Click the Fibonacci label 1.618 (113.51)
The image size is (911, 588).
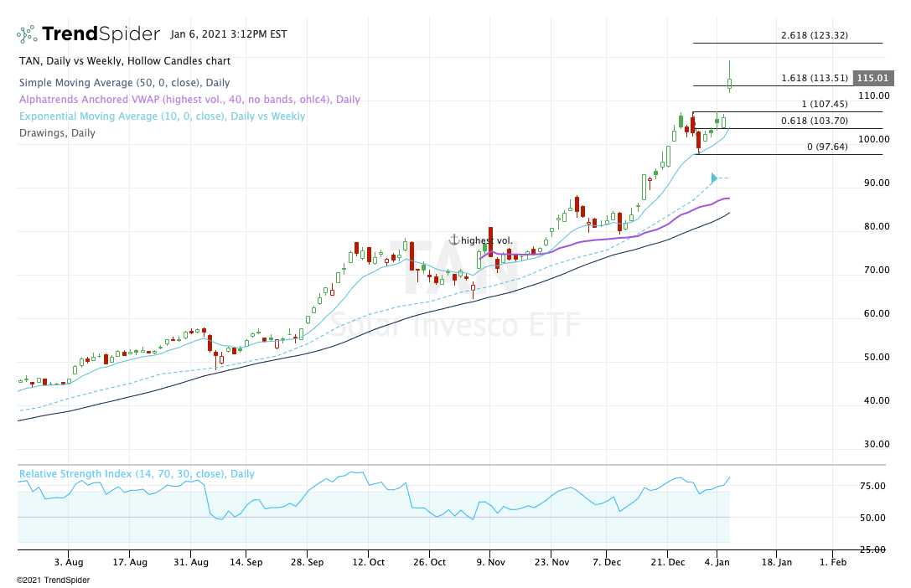pyautogui.click(x=814, y=78)
